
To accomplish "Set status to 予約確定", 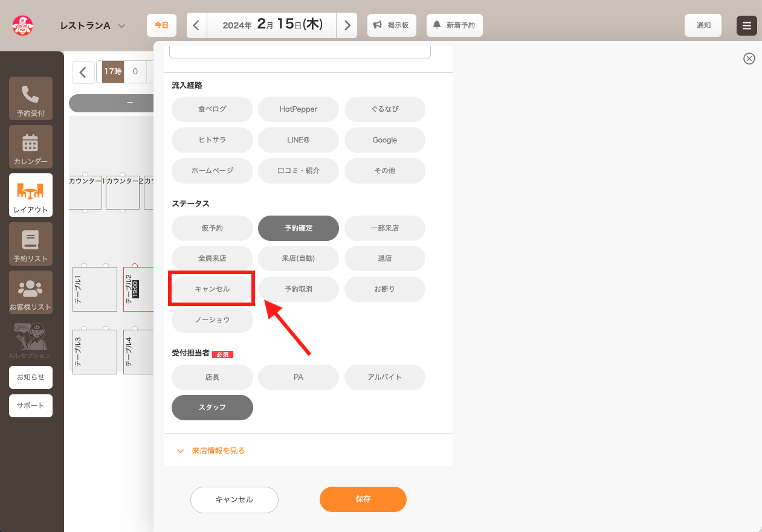I will (299, 228).
